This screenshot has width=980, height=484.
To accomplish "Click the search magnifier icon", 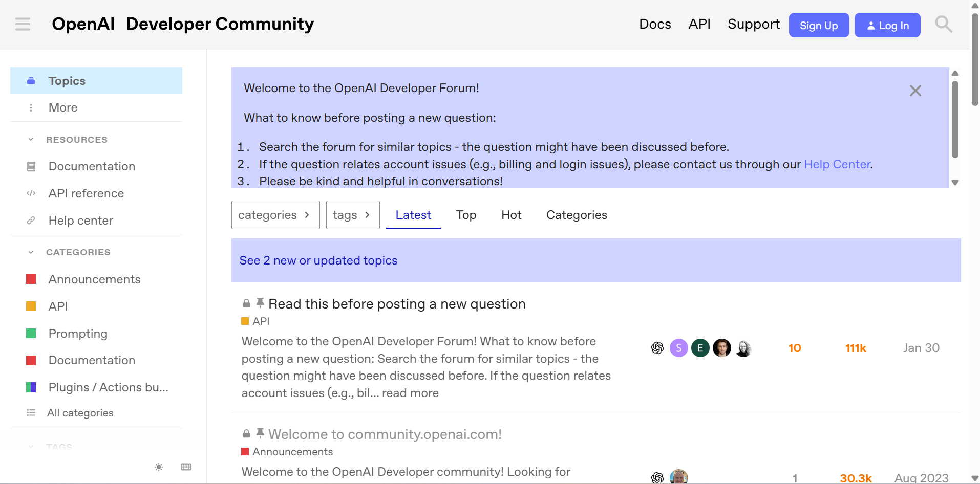I will click(x=943, y=24).
